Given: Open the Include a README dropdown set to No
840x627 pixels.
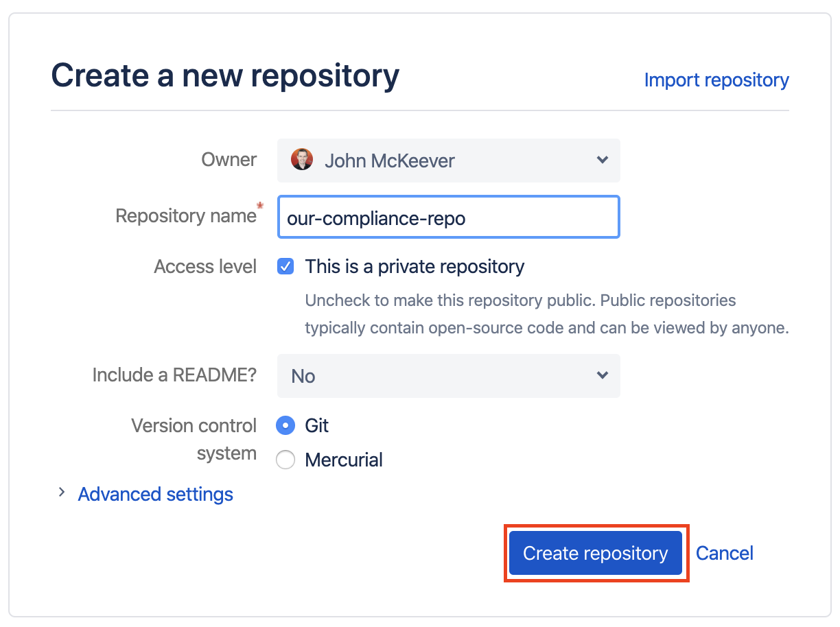Looking at the screenshot, I should [x=448, y=376].
